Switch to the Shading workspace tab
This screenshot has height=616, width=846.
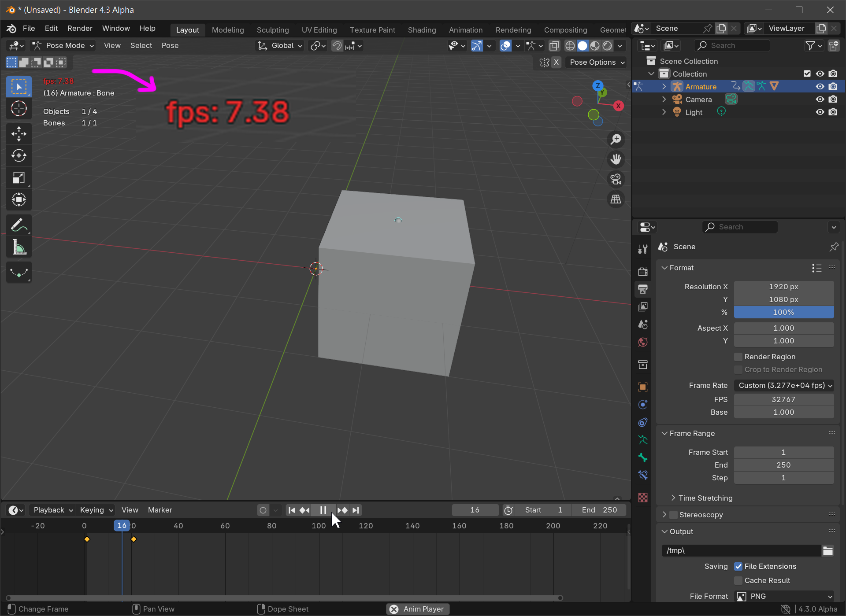pyautogui.click(x=422, y=30)
